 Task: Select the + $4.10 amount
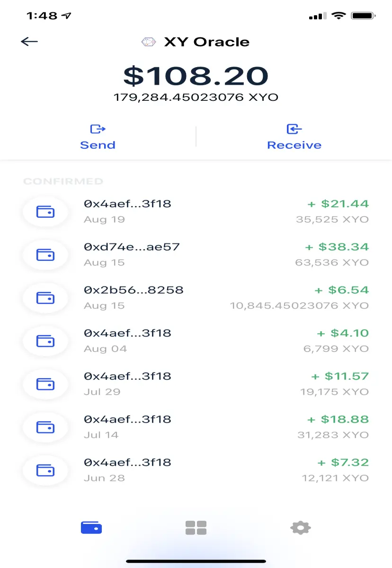point(343,333)
